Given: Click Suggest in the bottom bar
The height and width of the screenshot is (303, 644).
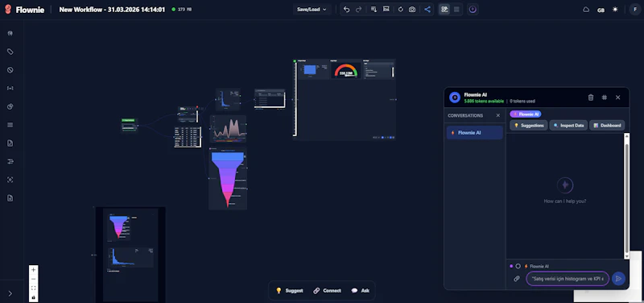Looking at the screenshot, I should [x=290, y=291].
